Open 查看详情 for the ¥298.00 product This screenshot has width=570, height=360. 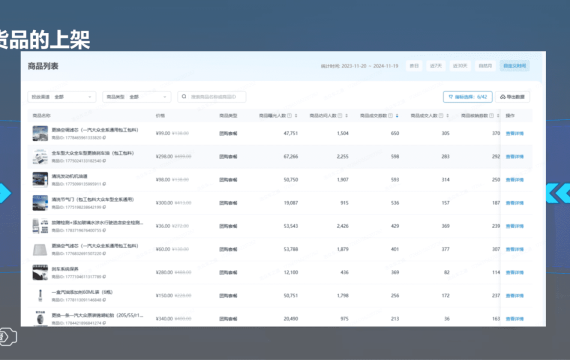(x=515, y=157)
